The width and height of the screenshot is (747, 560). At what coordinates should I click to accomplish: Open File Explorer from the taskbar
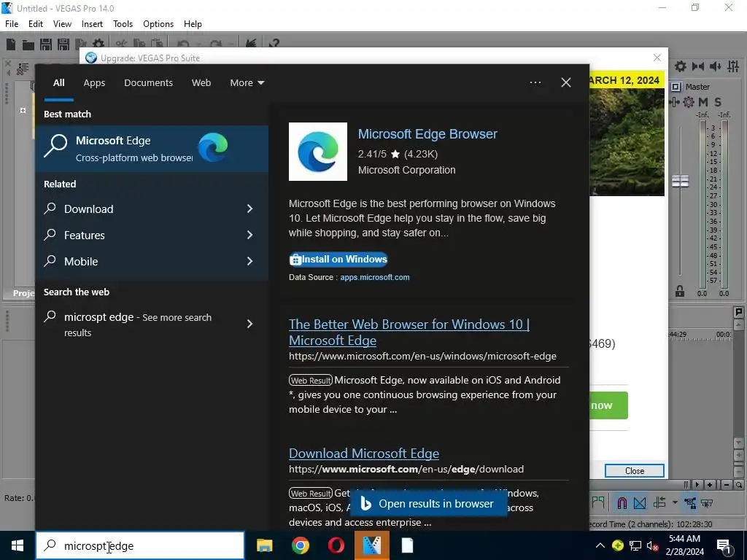264,545
